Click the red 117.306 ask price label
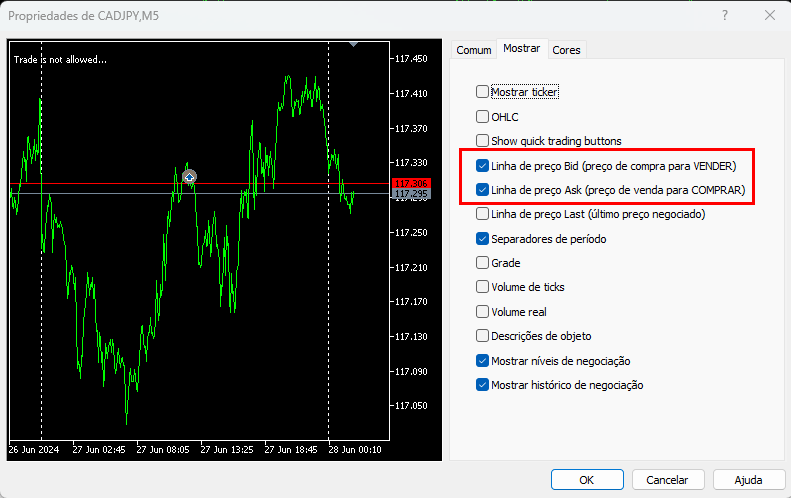Screen dimensions: 791x498 pos(411,183)
